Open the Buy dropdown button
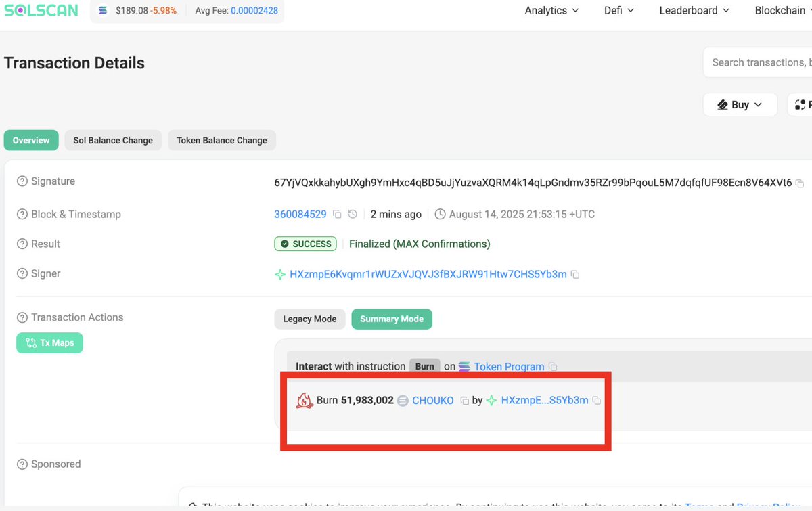This screenshot has width=812, height=511. 740,104
